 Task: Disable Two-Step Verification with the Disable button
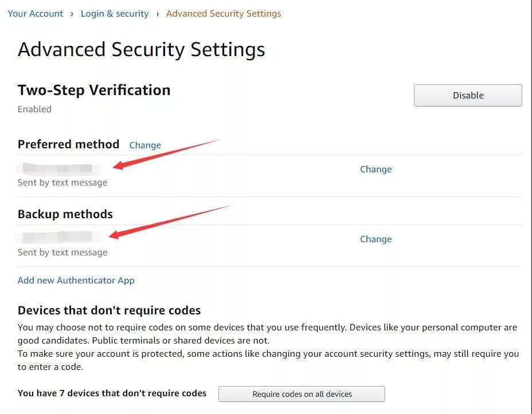[468, 96]
